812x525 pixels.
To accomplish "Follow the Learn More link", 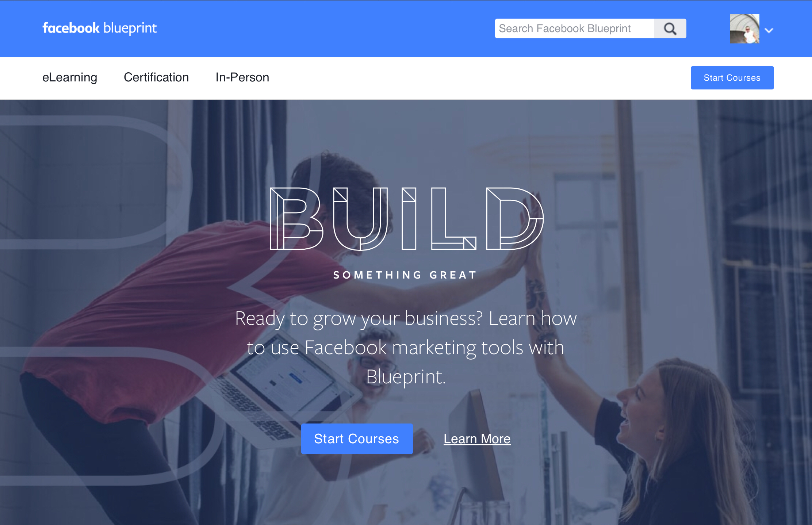I will click(x=477, y=439).
